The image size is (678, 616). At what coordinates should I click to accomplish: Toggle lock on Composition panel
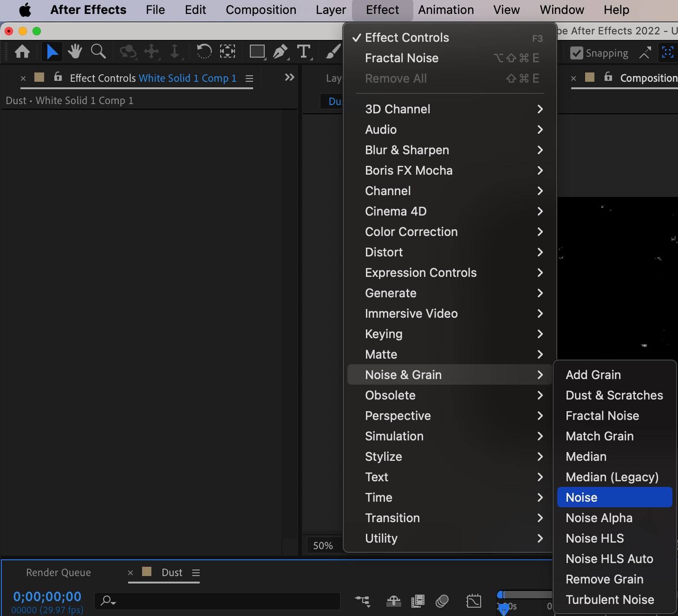click(x=608, y=77)
